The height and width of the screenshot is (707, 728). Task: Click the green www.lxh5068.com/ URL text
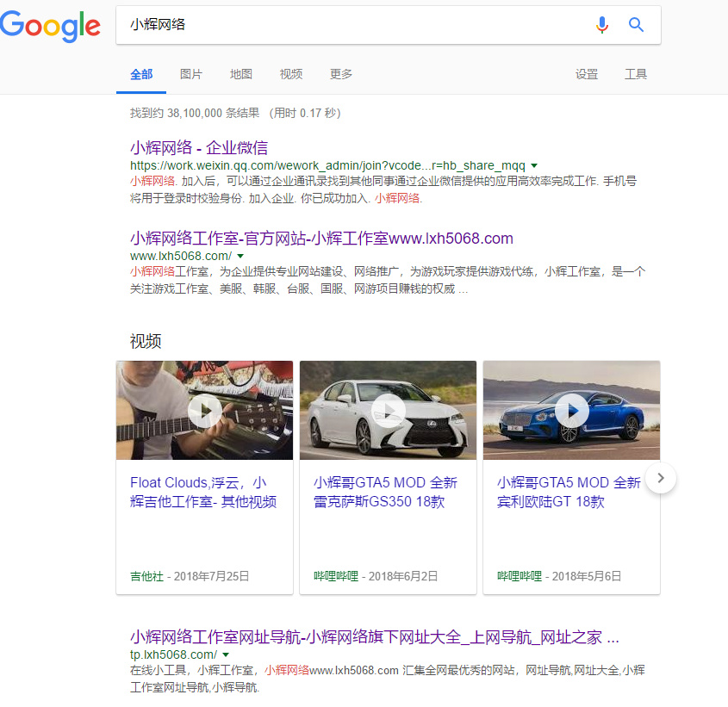pos(181,256)
